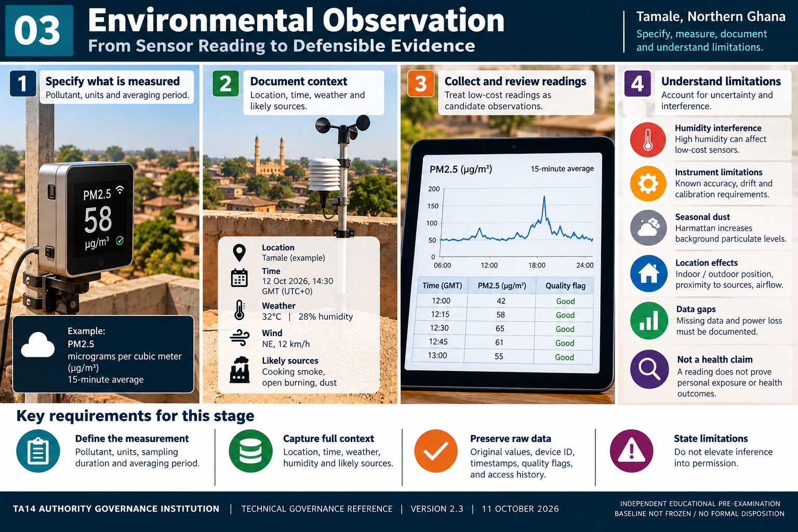Screen dimensions: 798x532
Task: Click the Understand limitations heading
Action: (721, 82)
